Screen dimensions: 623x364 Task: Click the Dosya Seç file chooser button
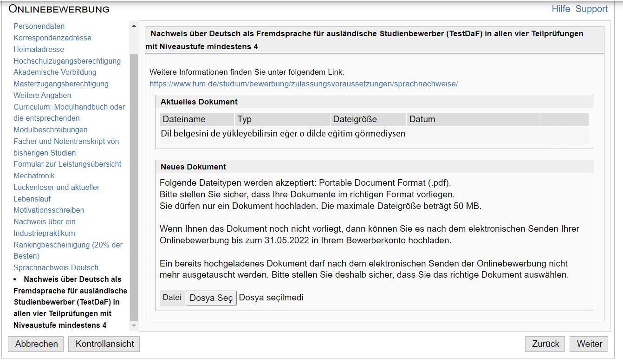tap(211, 298)
